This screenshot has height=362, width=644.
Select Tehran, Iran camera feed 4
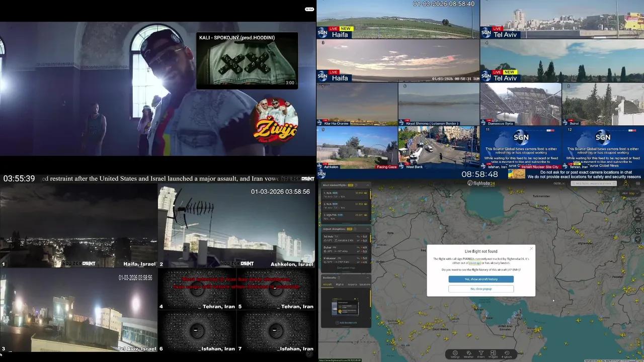point(197,290)
